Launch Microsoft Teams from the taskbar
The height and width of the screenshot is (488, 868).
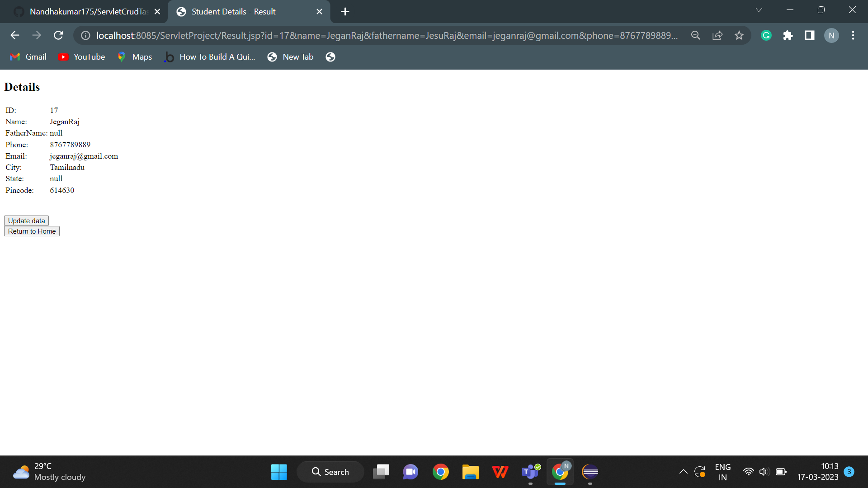coord(530,472)
